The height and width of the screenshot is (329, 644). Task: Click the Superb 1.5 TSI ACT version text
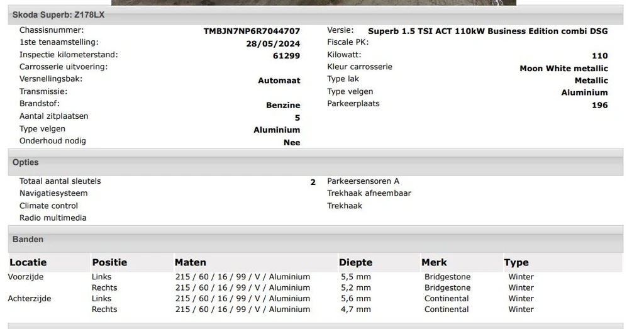[x=488, y=31]
